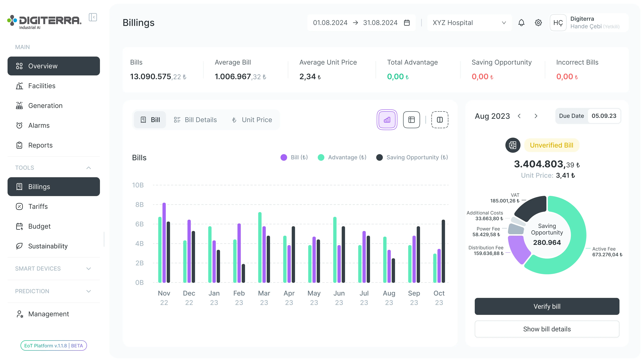Open notifications bell icon
Image resolution: width=644 pixels, height=362 pixels.
point(521,23)
